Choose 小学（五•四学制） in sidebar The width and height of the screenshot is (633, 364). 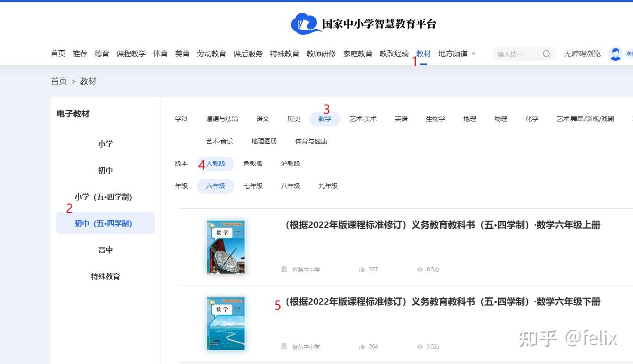coord(106,197)
